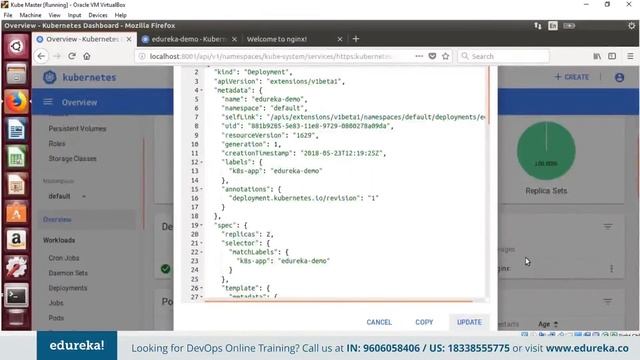Go to the Firefox home page
This screenshot has height=360, width=640.
coord(87,56)
